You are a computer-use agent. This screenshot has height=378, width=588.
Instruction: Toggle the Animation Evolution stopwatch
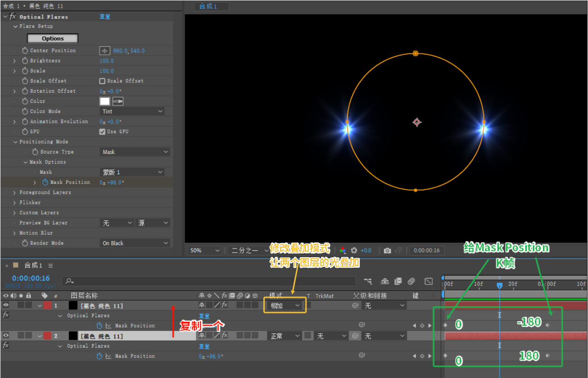coord(25,122)
